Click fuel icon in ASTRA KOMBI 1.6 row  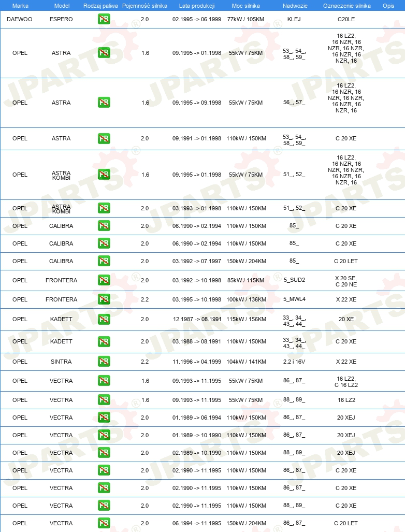click(104, 175)
